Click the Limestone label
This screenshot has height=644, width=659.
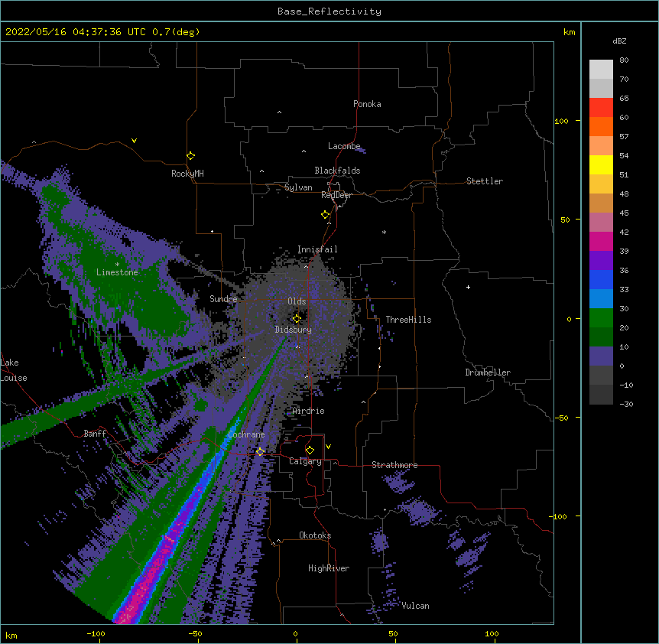(x=117, y=272)
